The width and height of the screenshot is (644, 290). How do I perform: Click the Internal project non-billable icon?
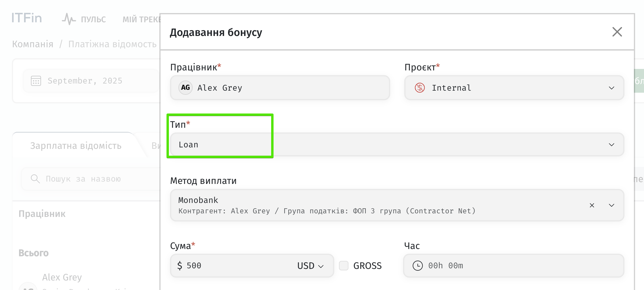coord(420,88)
